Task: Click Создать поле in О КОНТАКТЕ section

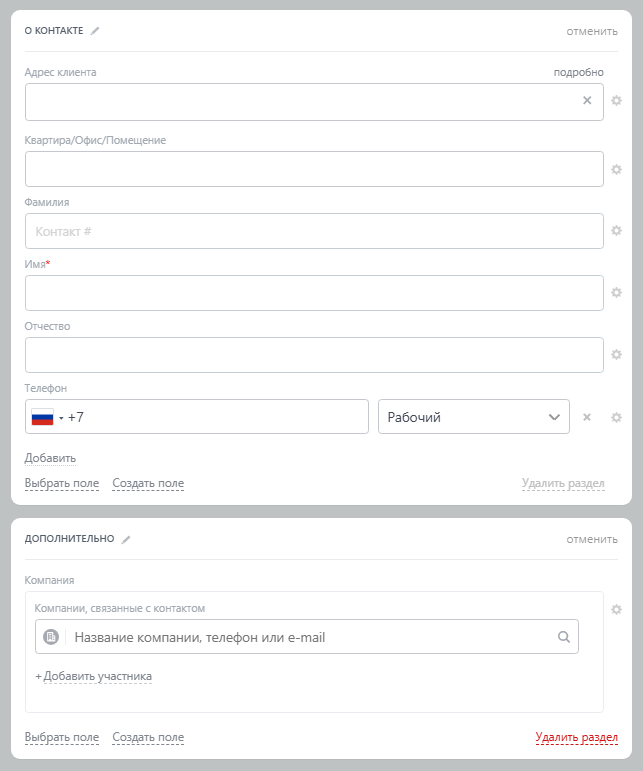Action: pyautogui.click(x=148, y=483)
